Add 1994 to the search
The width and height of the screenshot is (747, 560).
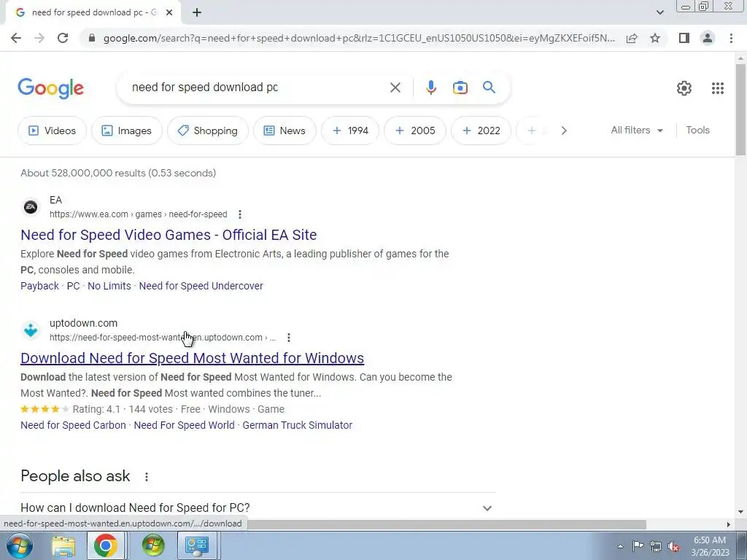(x=350, y=131)
